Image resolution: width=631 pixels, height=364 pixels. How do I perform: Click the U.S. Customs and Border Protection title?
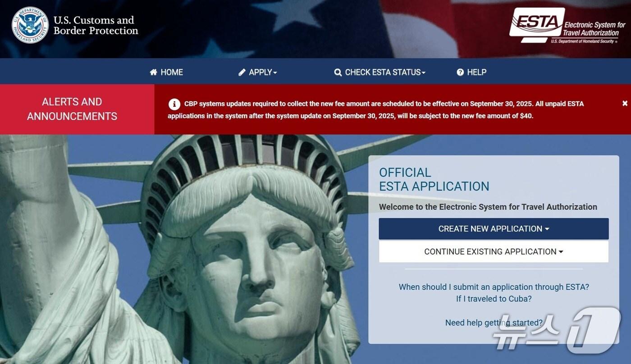pyautogui.click(x=96, y=25)
